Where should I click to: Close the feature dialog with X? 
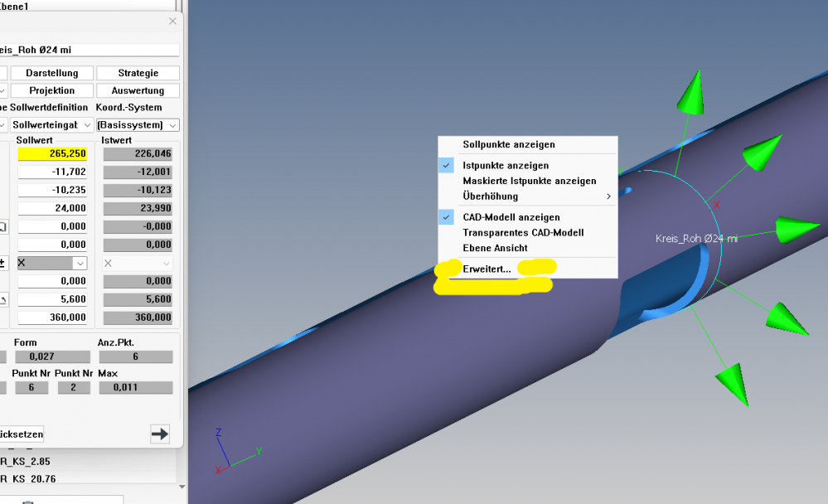[x=172, y=22]
